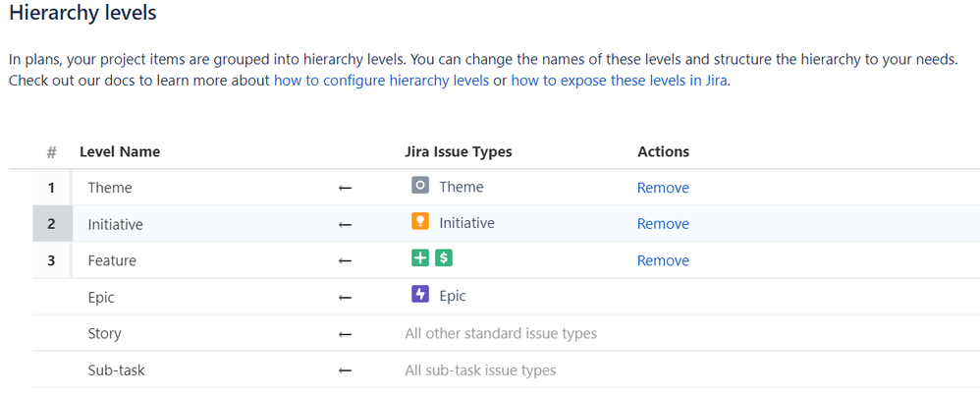Click the arrow in the Story row
This screenshot has width=980, height=398.
[x=345, y=333]
